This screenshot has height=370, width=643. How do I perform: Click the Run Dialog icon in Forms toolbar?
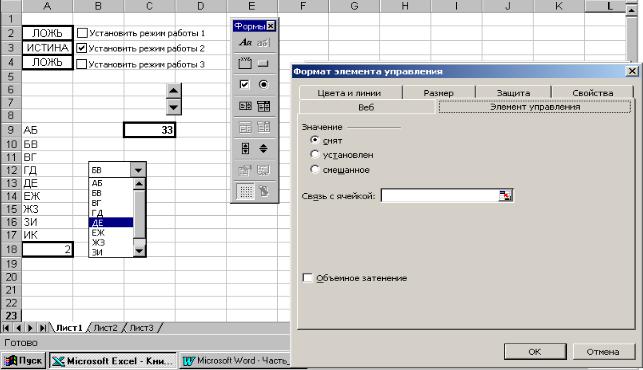(x=264, y=191)
